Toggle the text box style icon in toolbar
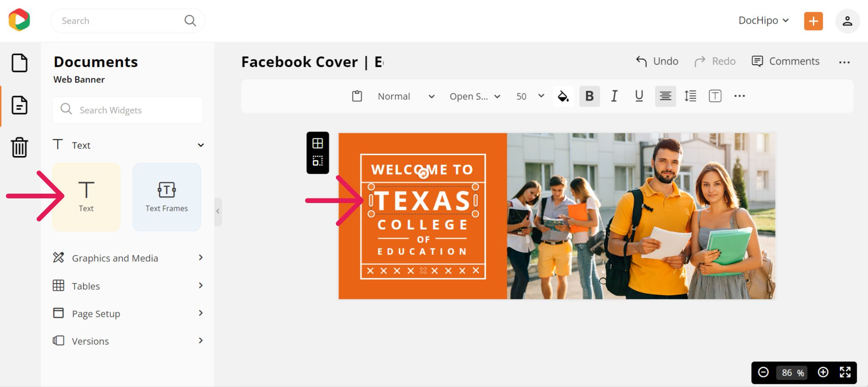Viewport: 868px width, 387px height. (x=715, y=96)
